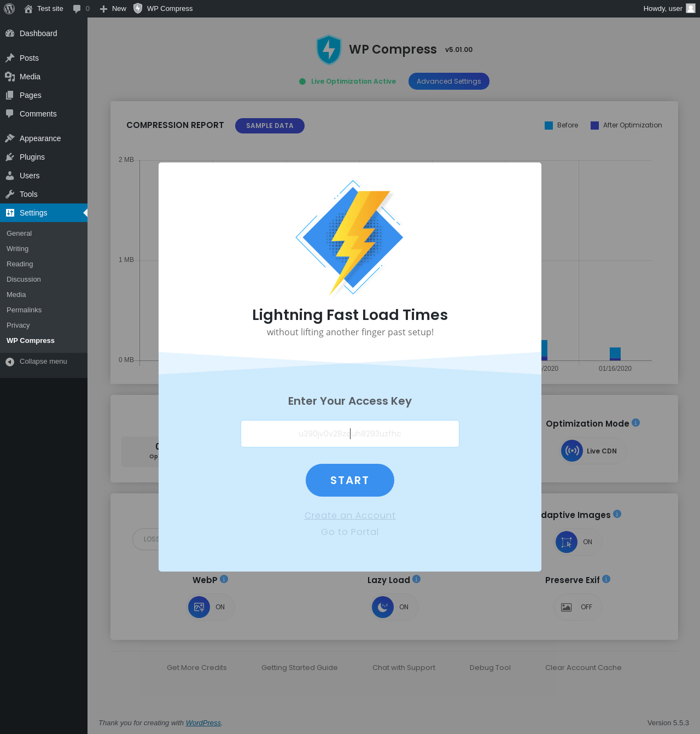Click WP Compress header shield logo

click(329, 50)
